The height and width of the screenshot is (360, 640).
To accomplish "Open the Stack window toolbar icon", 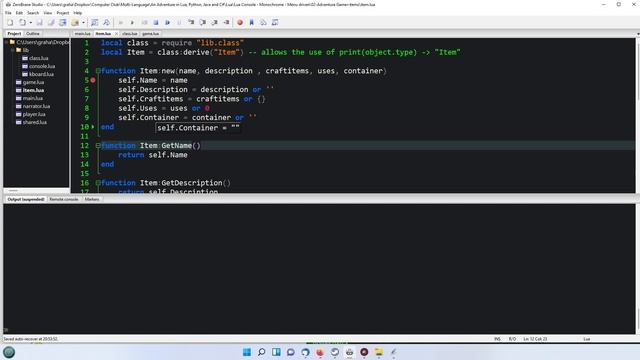I will [x=263, y=22].
